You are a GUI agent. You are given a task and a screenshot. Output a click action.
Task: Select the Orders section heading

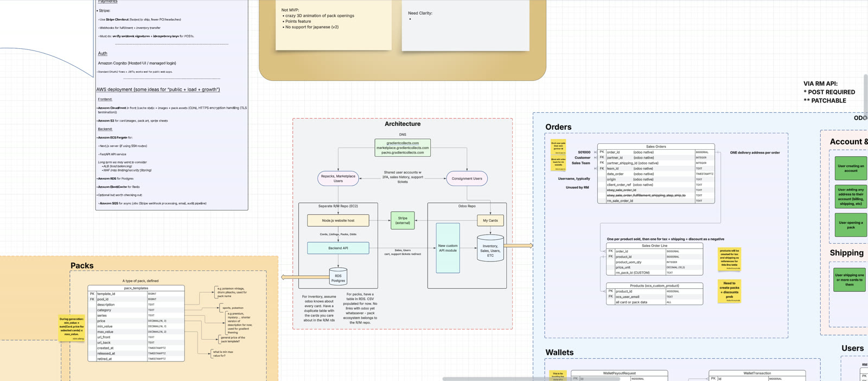tap(558, 127)
